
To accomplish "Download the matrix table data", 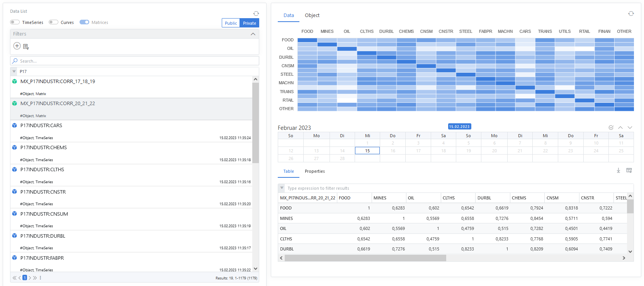I will [x=618, y=170].
